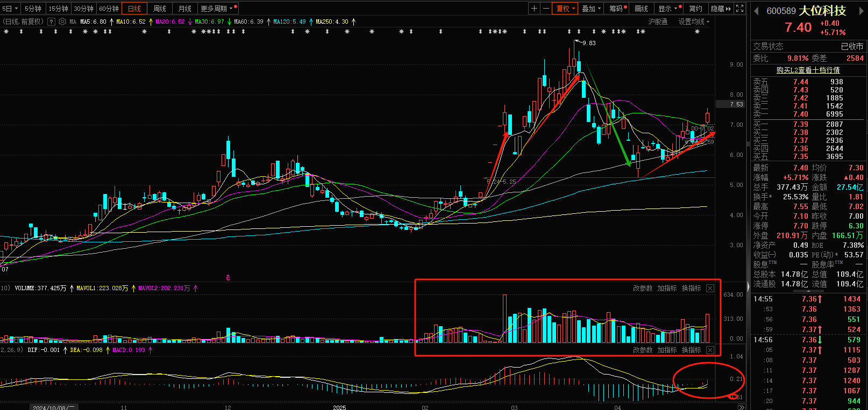Zoom in the chart with plus button
This screenshot has height=410, width=868.
[x=534, y=9]
